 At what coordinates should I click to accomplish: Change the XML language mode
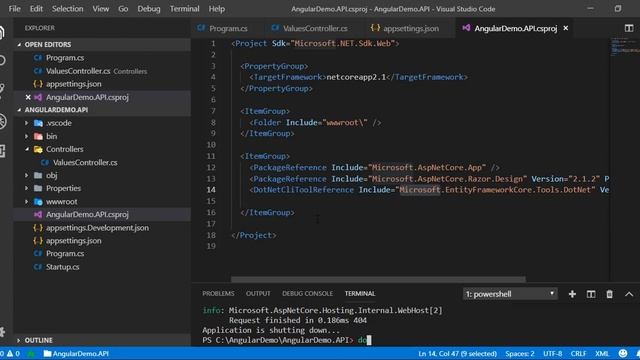coord(602,353)
